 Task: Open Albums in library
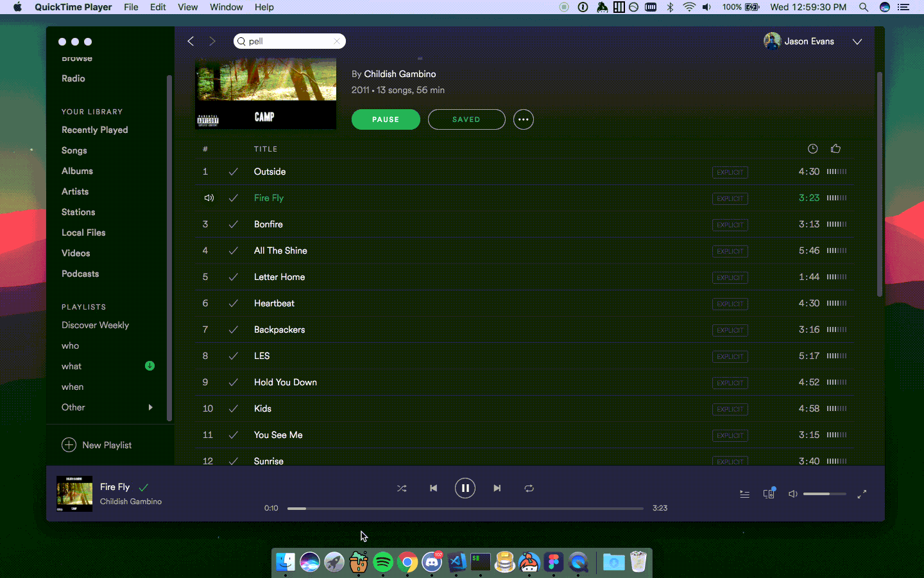[77, 171]
